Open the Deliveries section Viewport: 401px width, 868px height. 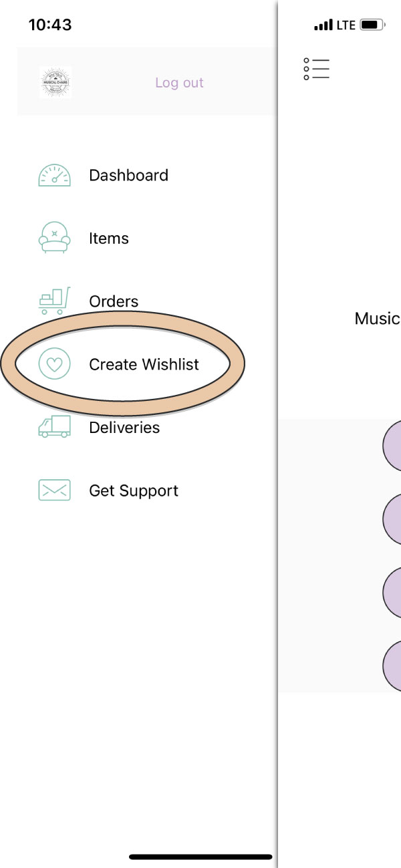(x=124, y=428)
